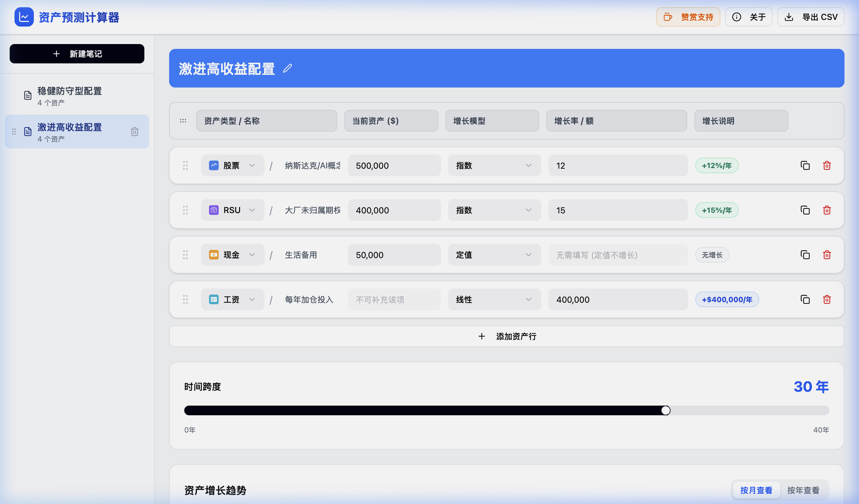Screen dimensions: 859x504
Task: Open the 股票 asset type dropdown
Action: [x=233, y=165]
